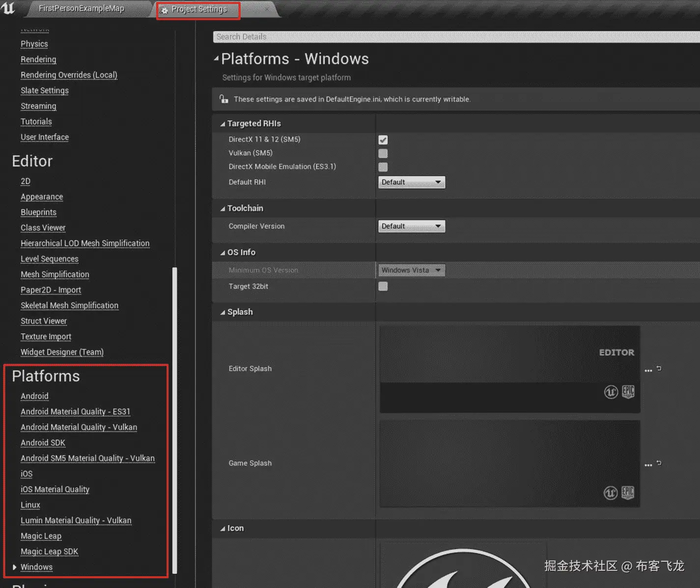Open Widget Designer (Team) settings
This screenshot has width=700, height=588.
pyautogui.click(x=62, y=352)
